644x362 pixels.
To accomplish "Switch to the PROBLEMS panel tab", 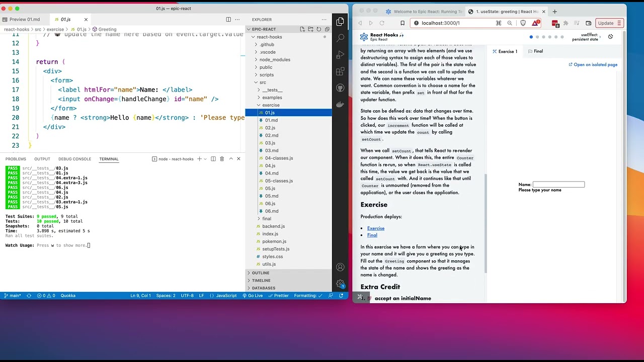I will point(16,159).
